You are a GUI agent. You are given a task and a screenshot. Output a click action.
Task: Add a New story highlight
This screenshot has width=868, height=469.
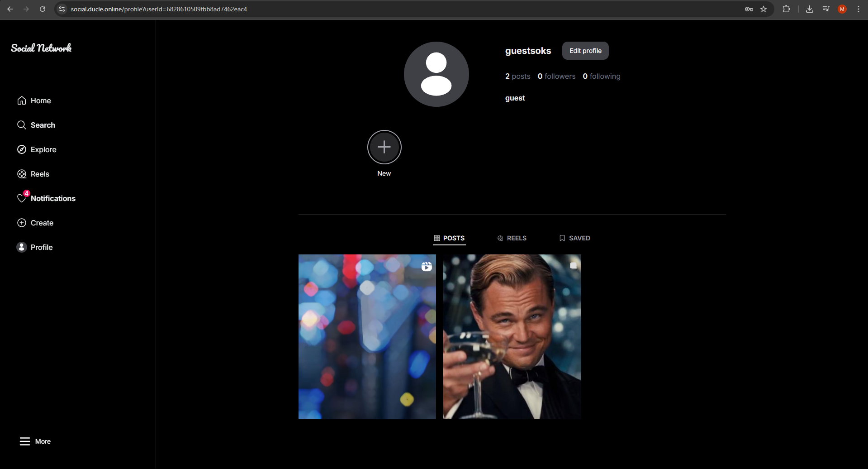(384, 147)
